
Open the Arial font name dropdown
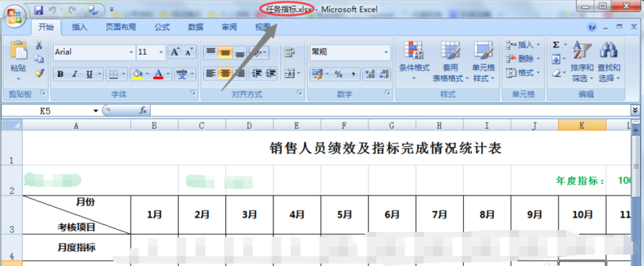tap(132, 52)
